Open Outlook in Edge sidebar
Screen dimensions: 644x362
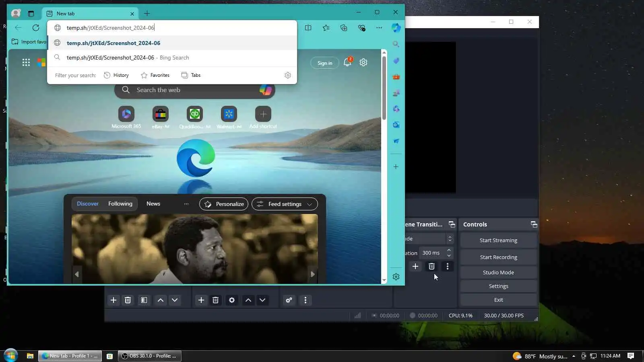[396, 125]
